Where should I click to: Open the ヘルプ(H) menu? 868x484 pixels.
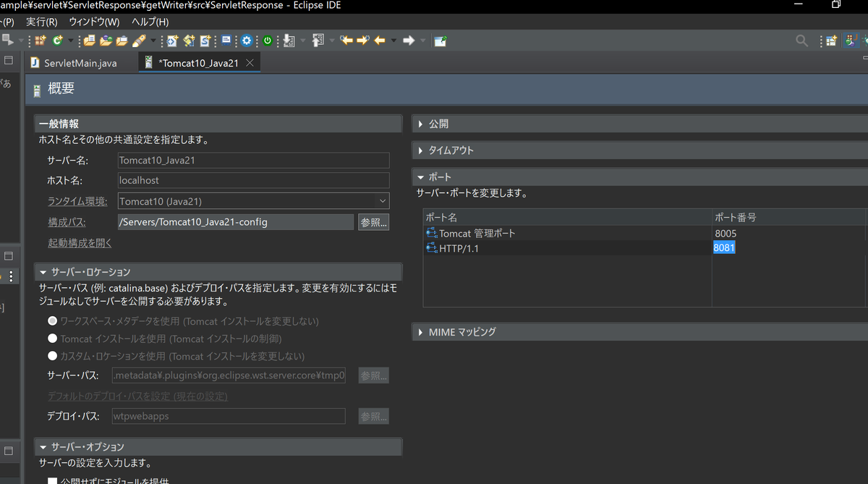click(150, 22)
